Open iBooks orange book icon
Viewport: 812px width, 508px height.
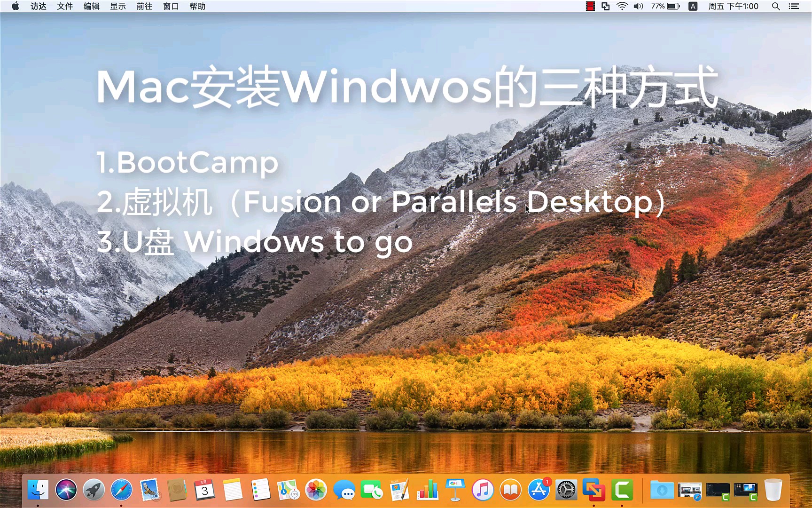(511, 490)
